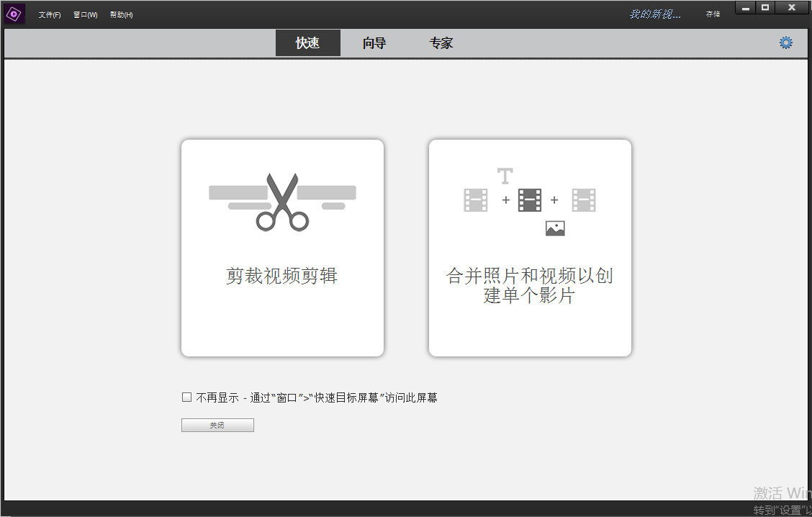Click the photo image icon in merge card
Viewport: 812px width, 517px height.
tap(555, 229)
